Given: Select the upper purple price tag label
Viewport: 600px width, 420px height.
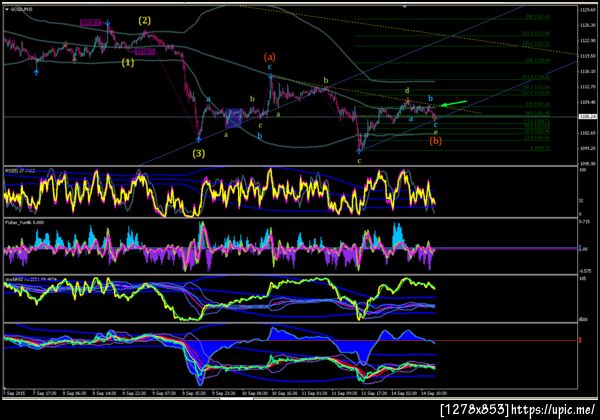Looking at the screenshot, I should tap(91, 23).
